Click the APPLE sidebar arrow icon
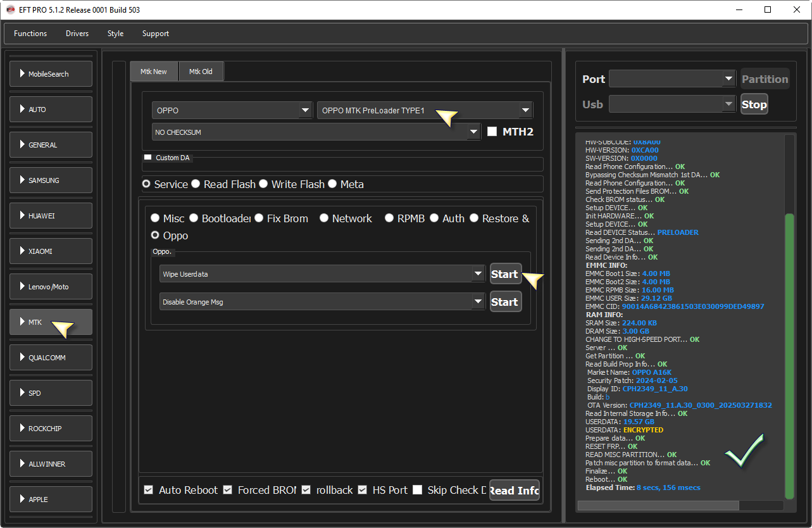Screen dimensions: 812x528 [23, 500]
